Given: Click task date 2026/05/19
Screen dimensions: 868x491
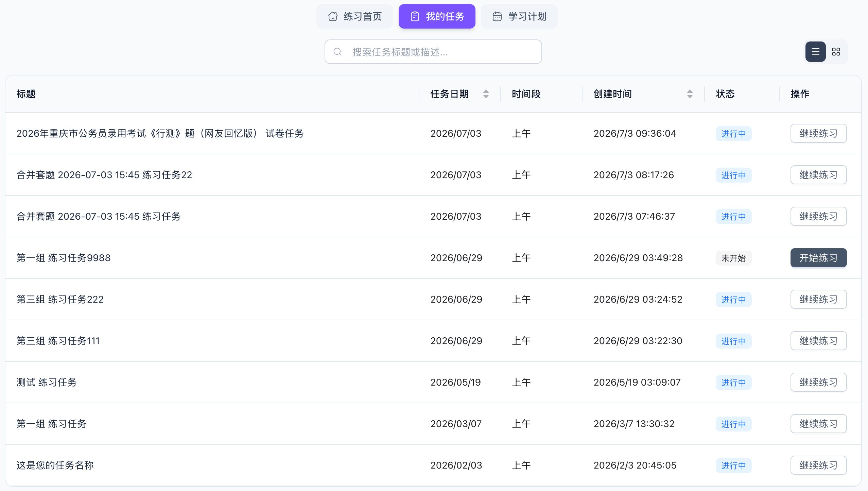Looking at the screenshot, I should pyautogui.click(x=456, y=382).
